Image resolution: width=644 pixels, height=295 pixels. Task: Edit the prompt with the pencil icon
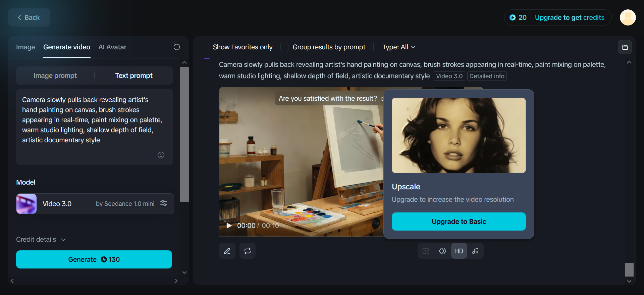[227, 251]
